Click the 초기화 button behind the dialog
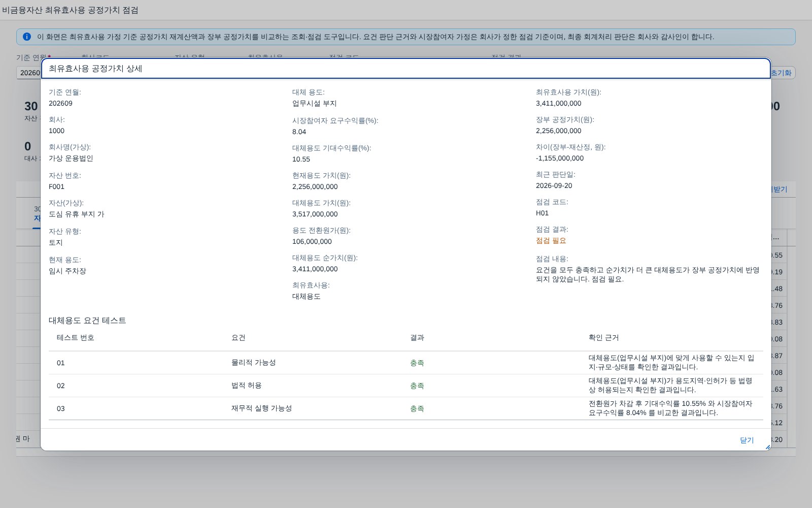This screenshot has width=812, height=508. 782,73
